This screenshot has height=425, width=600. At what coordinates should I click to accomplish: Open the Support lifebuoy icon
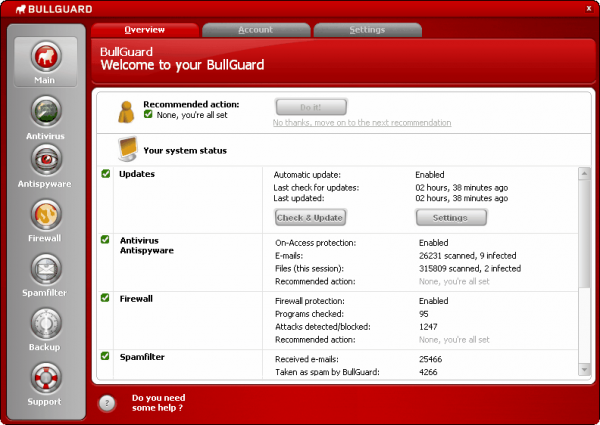pos(46,378)
